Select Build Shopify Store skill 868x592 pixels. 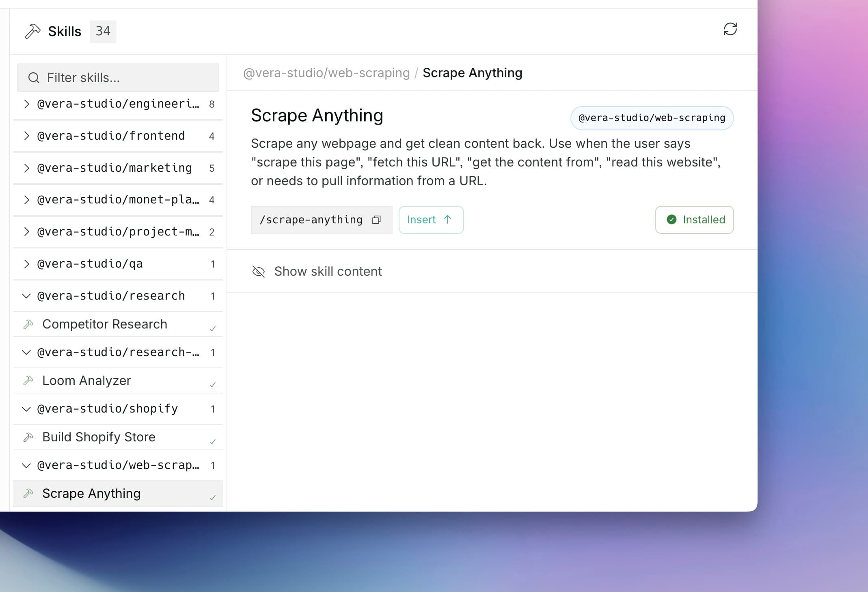click(x=99, y=437)
